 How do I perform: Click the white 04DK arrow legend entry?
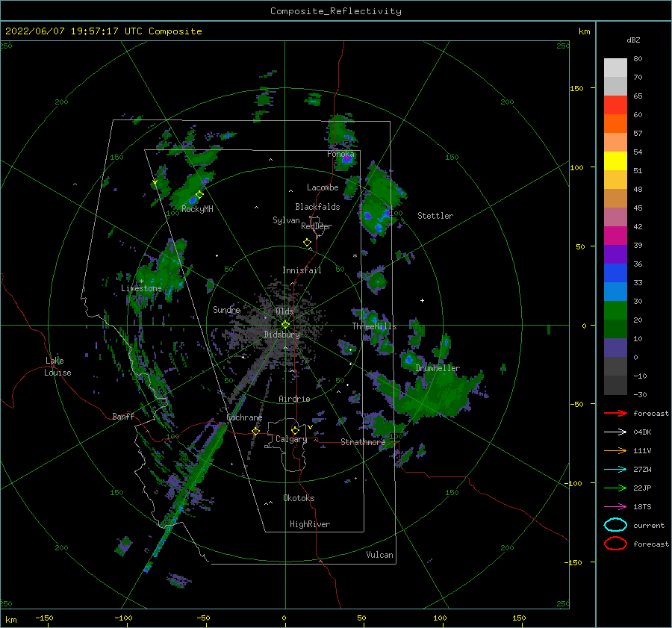point(615,432)
